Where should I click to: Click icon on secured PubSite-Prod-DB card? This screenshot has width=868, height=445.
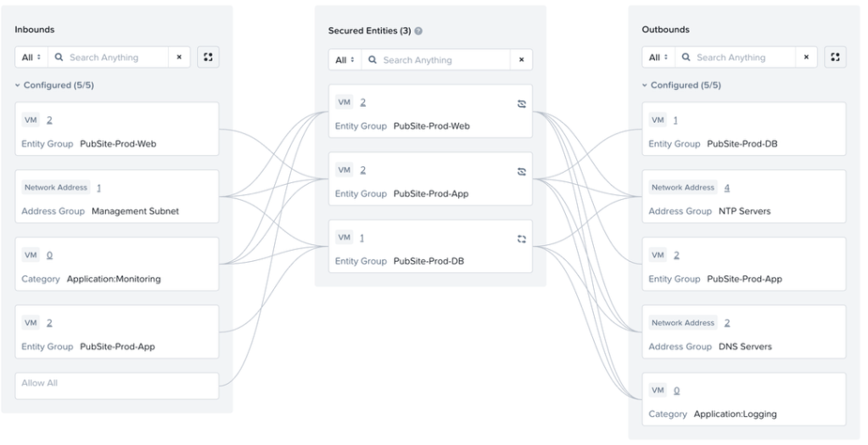(522, 238)
